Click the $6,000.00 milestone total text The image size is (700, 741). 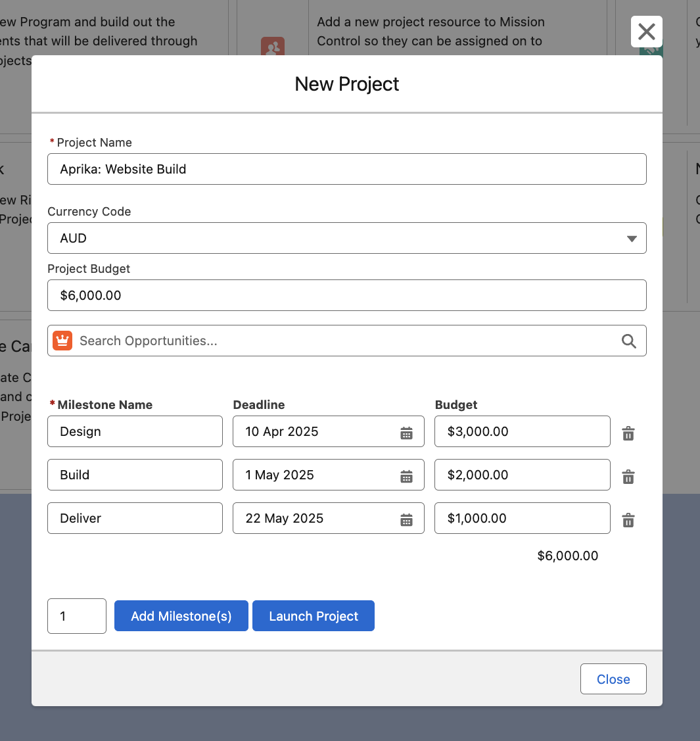(567, 556)
